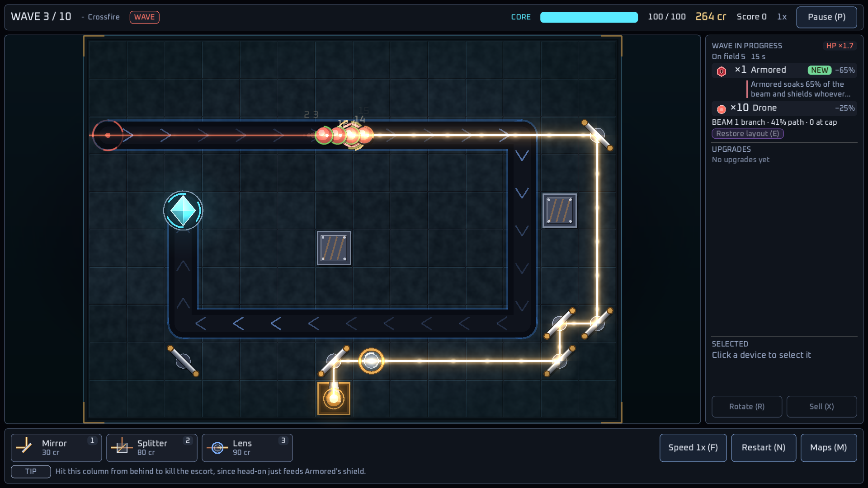The width and height of the screenshot is (868, 488).
Task: Restart the level with Restart (N)
Action: coord(764,448)
